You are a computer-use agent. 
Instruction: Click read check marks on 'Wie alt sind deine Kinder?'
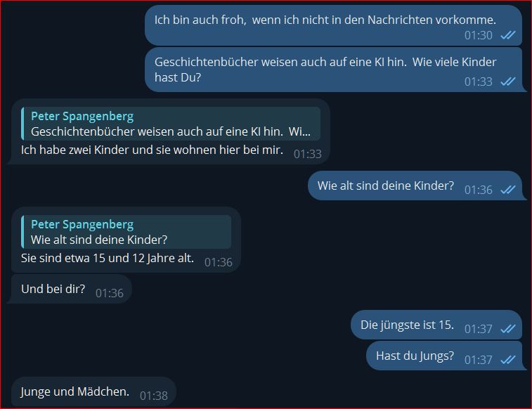point(508,190)
